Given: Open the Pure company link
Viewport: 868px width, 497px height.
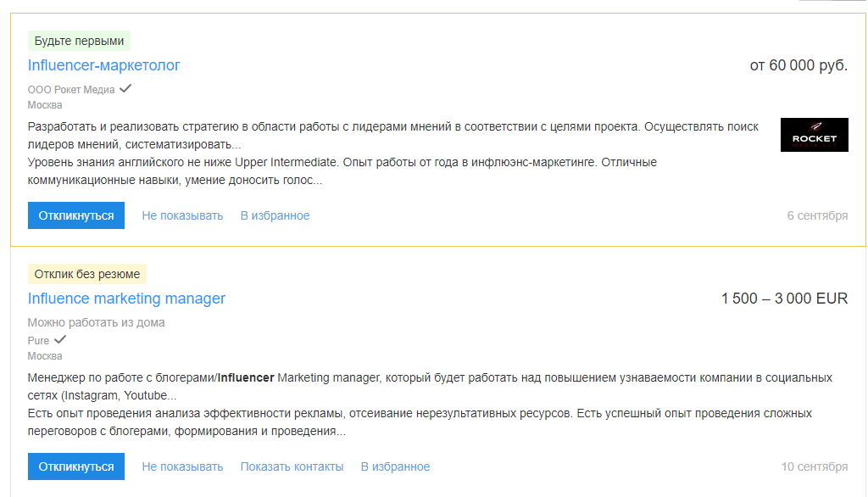Looking at the screenshot, I should coord(38,341).
